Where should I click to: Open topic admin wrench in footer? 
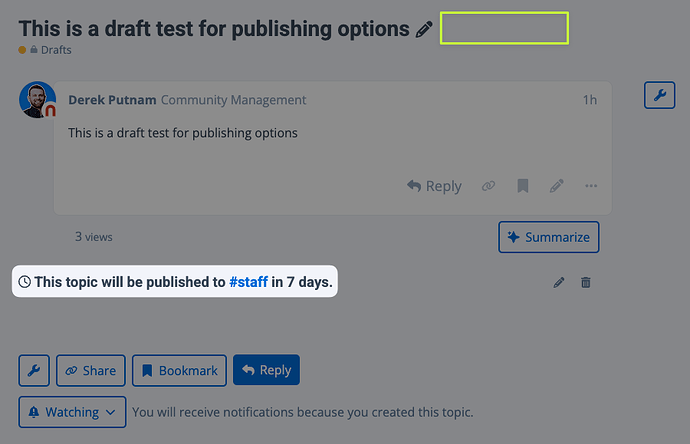point(34,371)
